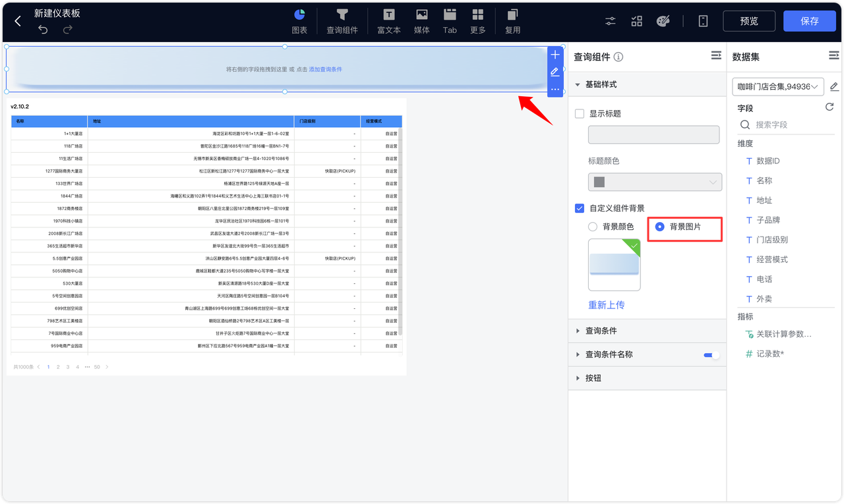Switch to mobile layout icon
The image size is (844, 504).
[x=703, y=21]
